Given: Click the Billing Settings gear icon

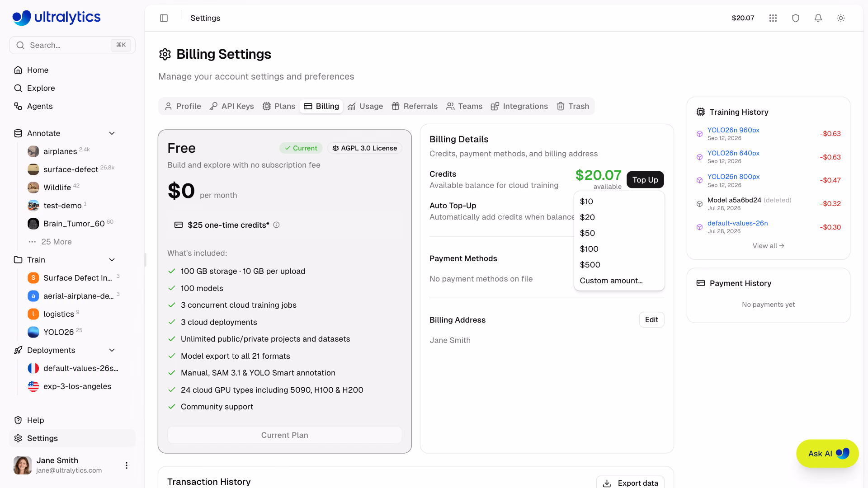Looking at the screenshot, I should tap(165, 54).
